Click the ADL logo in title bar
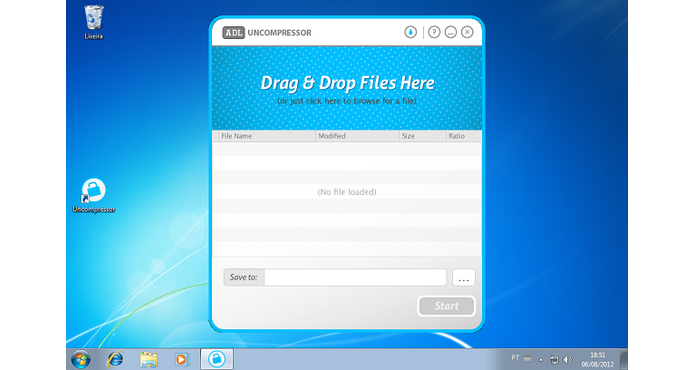This screenshot has height=370, width=695. (233, 33)
